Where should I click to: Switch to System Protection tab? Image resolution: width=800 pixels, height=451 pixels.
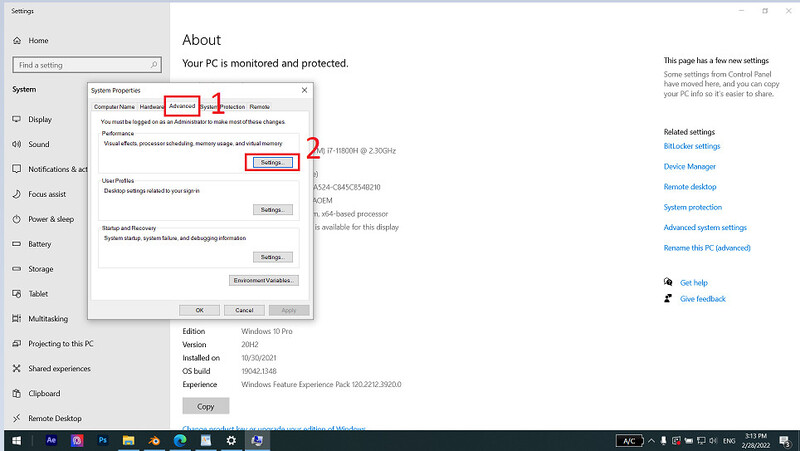(x=223, y=107)
